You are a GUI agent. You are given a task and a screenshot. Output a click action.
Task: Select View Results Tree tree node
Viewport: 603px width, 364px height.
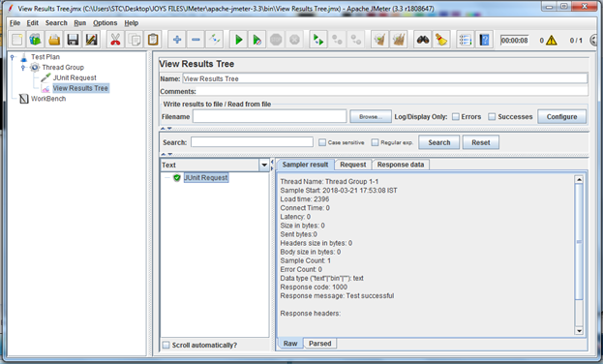(x=80, y=88)
